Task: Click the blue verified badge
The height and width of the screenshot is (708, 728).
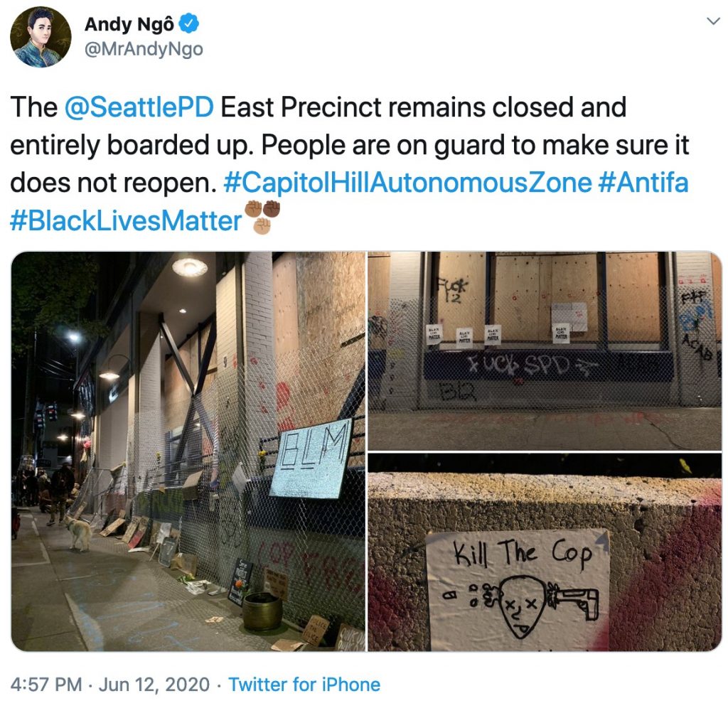Action: 189,23
